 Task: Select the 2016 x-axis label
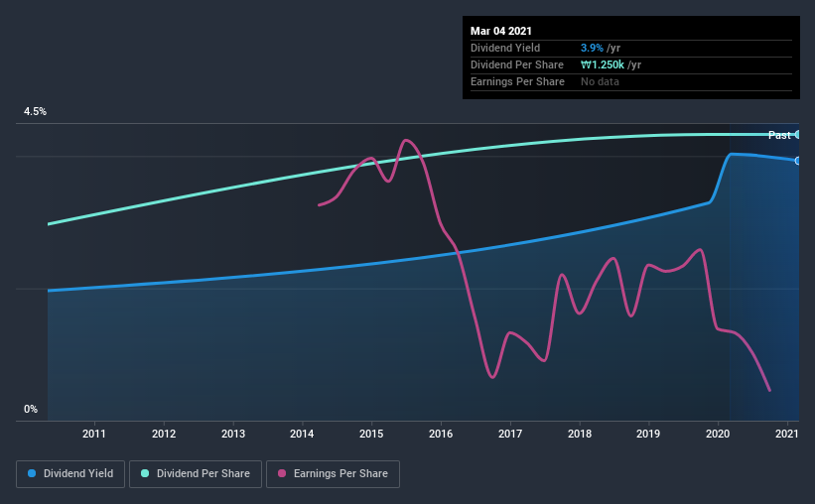click(441, 434)
